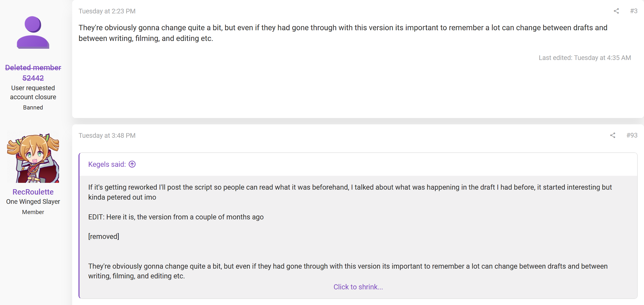The width and height of the screenshot is (644, 305).
Task: Click the Tuesday at 2:23 PM timestamp
Action: (x=107, y=11)
